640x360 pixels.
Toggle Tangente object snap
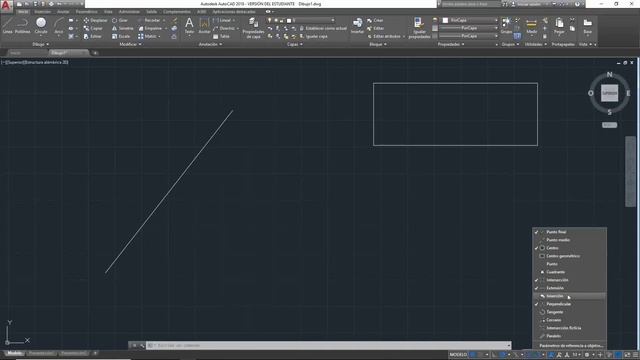coord(569,312)
